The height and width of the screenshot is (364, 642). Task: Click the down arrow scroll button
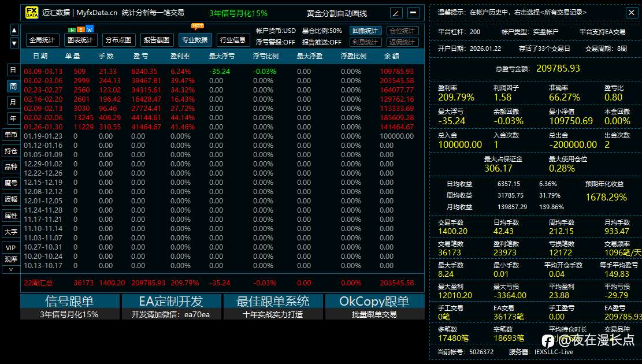point(14,43)
